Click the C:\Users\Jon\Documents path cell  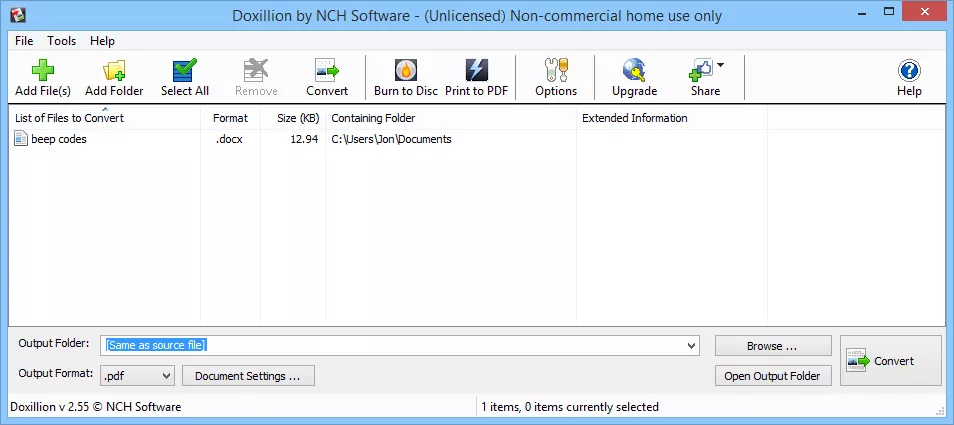pos(391,139)
